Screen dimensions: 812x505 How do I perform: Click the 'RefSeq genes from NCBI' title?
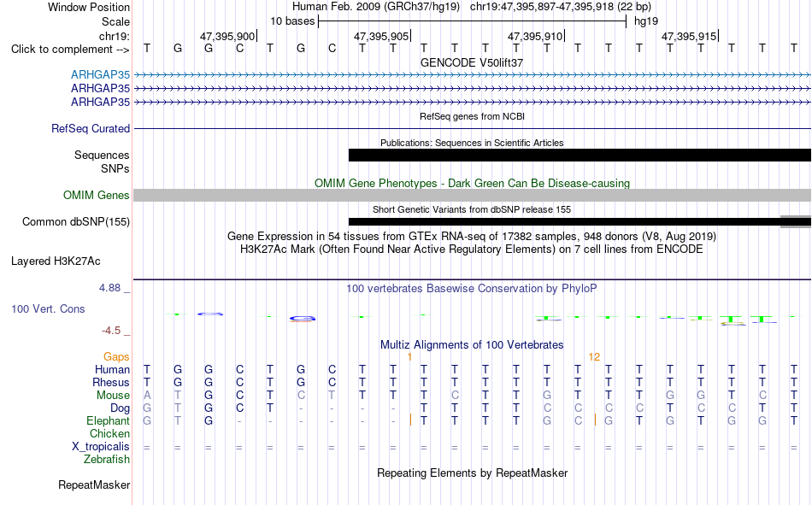(472, 116)
